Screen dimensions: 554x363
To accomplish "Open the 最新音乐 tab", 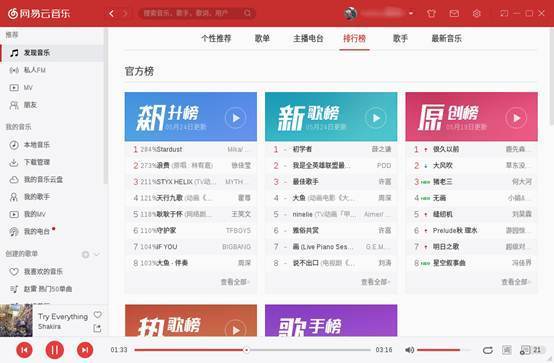I will pos(447,38).
